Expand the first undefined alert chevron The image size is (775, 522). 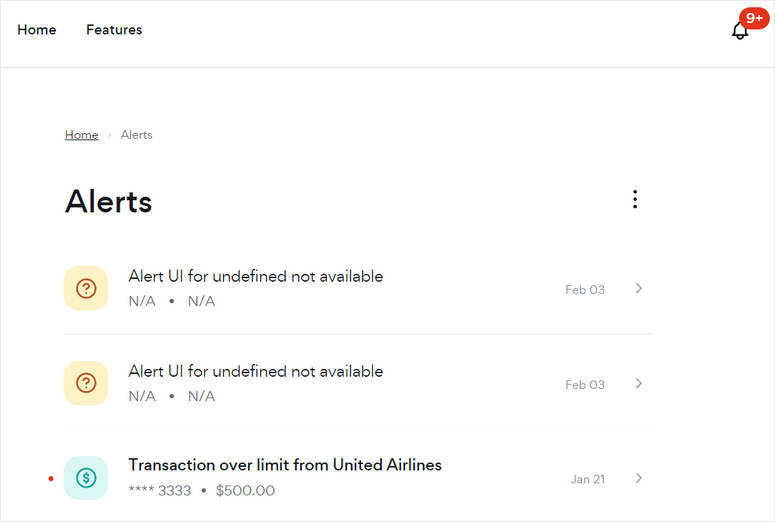coord(639,289)
